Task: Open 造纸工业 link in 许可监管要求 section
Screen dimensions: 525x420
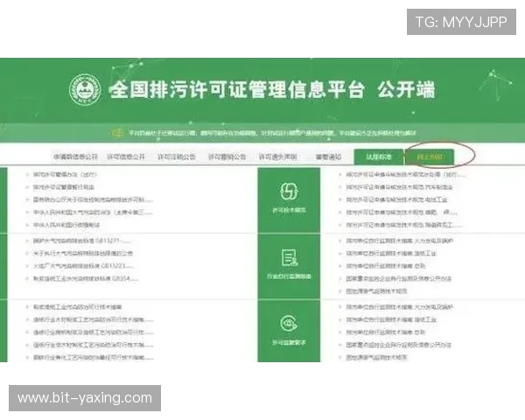Action: point(391,319)
